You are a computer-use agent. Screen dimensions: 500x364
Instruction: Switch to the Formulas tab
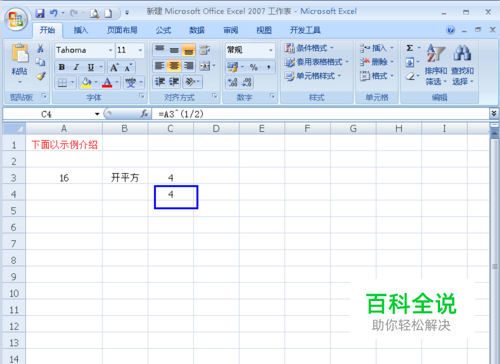click(x=163, y=30)
